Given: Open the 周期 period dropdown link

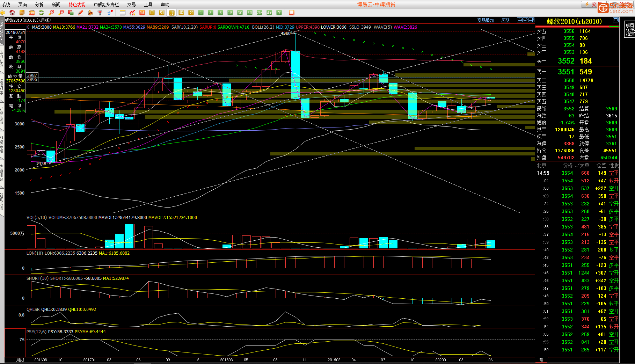Looking at the screenshot, I should 505,20.
